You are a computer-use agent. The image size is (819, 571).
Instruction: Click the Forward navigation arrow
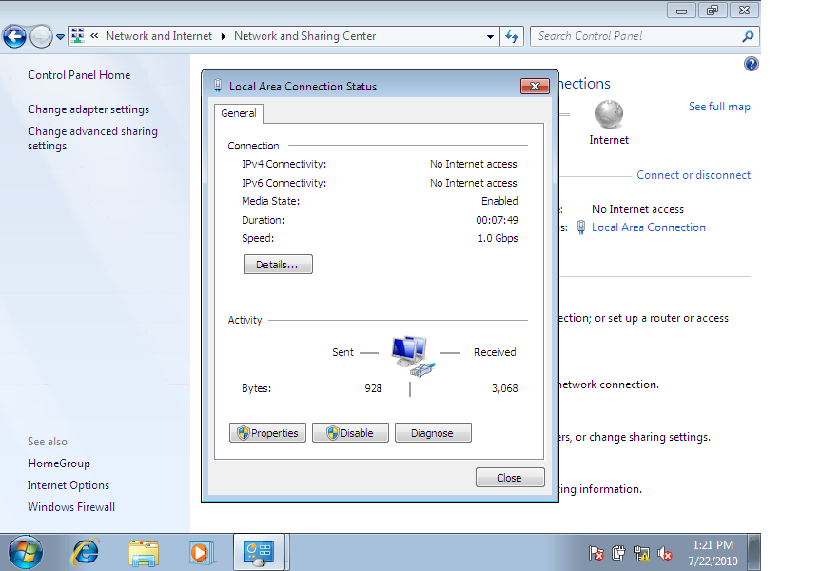41,37
